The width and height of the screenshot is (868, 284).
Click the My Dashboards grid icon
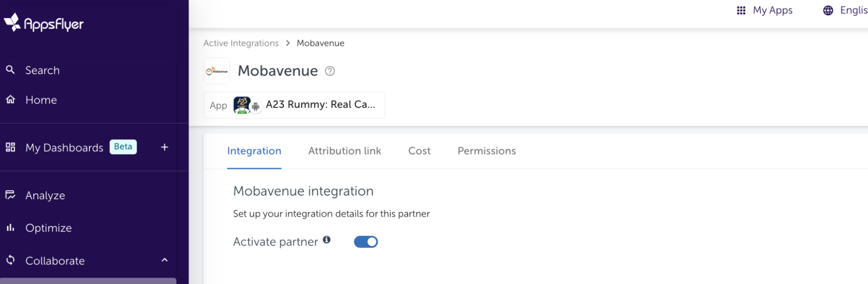pos(10,147)
